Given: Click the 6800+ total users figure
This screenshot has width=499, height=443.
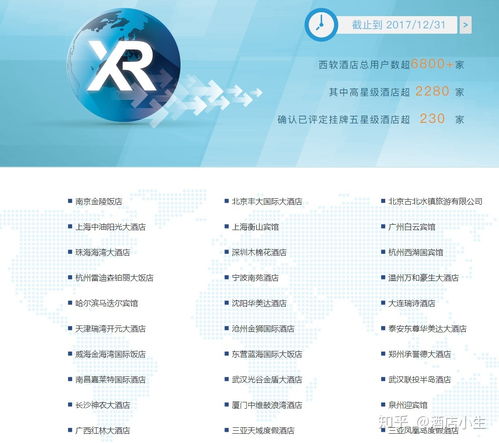Looking at the screenshot, I should pyautogui.click(x=432, y=63).
